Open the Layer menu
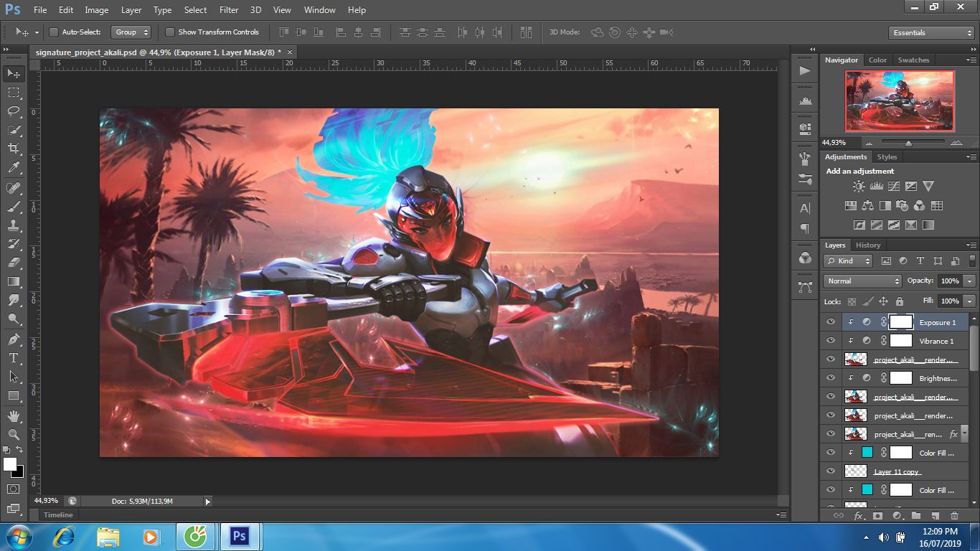 131,10
